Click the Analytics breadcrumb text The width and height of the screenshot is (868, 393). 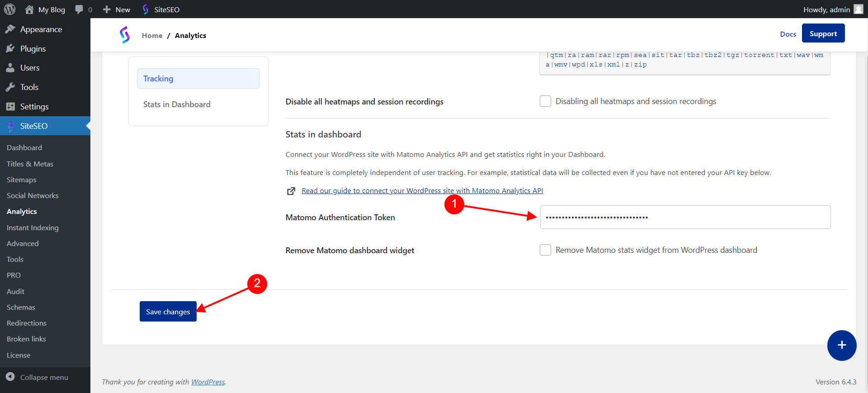point(190,35)
